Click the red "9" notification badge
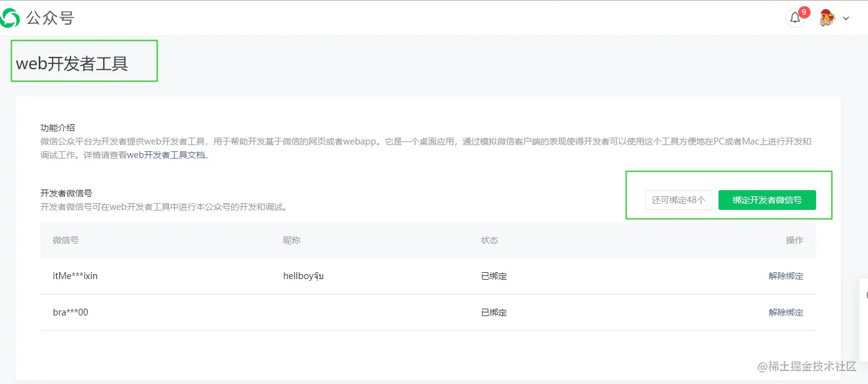 pyautogui.click(x=803, y=11)
